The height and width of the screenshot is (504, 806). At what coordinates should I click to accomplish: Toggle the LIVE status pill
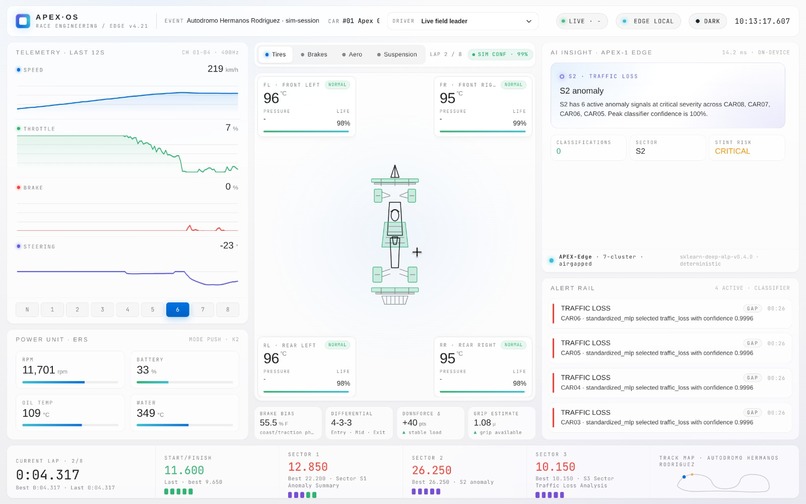click(582, 21)
